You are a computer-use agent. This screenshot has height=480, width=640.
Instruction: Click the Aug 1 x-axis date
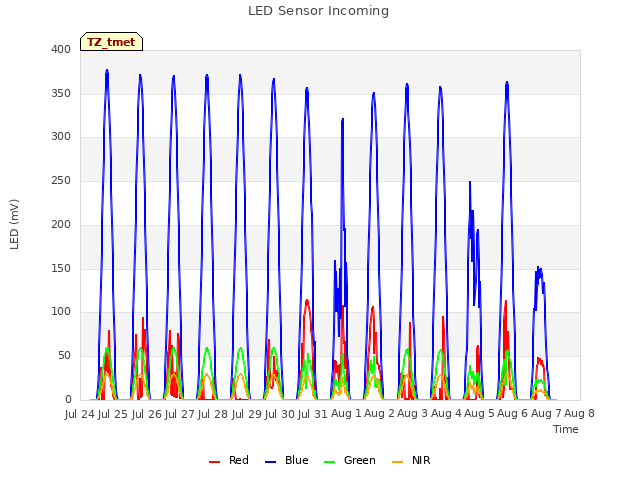[346, 414]
